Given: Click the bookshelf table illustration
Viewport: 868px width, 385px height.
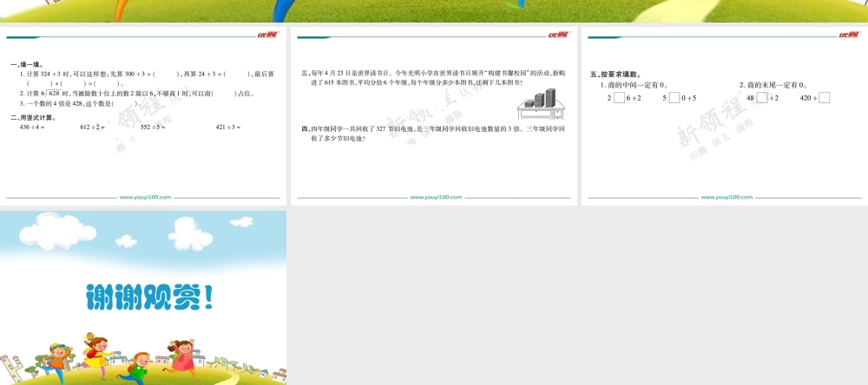Looking at the screenshot, I should click(x=541, y=105).
